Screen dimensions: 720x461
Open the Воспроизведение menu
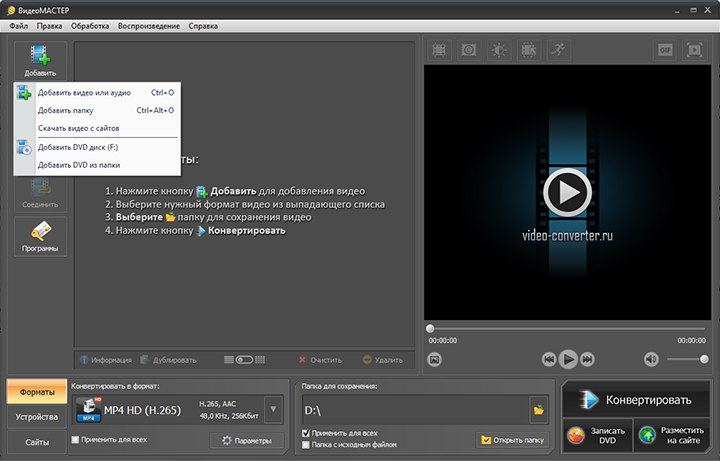point(149,26)
